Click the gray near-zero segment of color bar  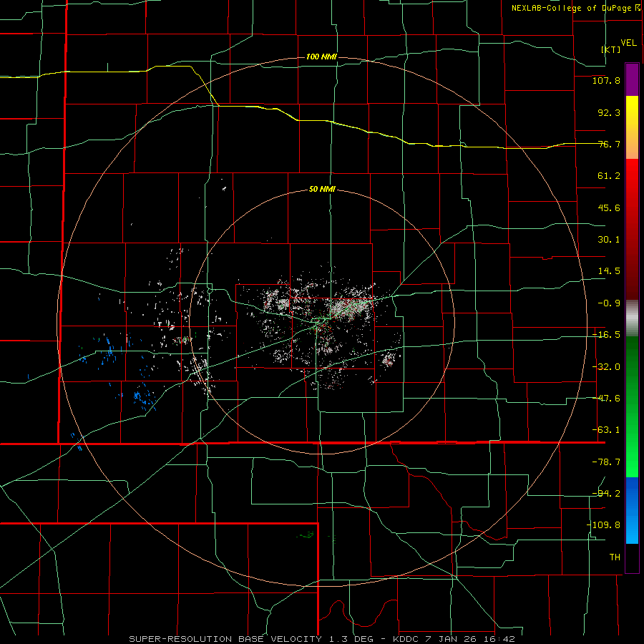click(x=632, y=318)
